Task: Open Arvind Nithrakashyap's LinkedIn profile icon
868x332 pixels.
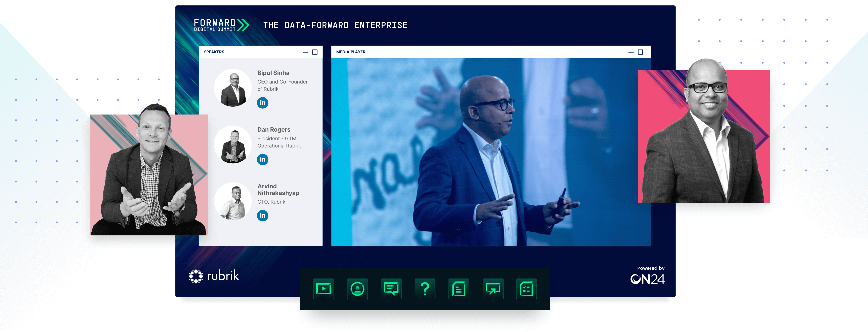Action: click(x=262, y=215)
